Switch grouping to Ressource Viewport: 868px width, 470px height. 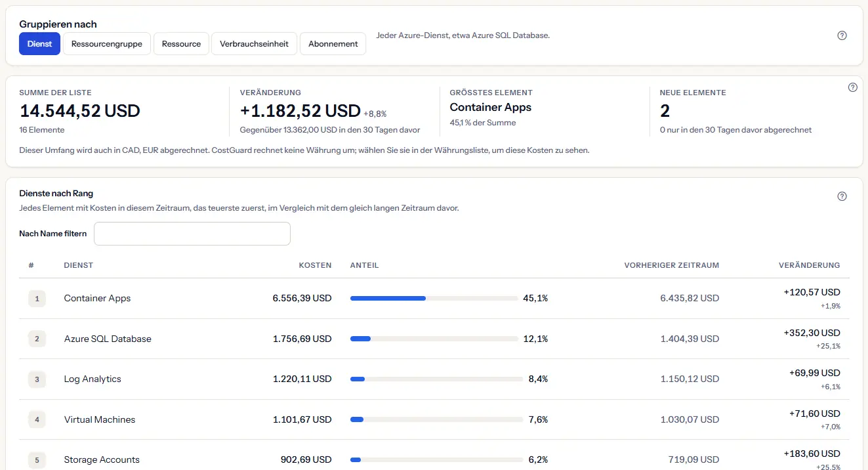click(181, 44)
